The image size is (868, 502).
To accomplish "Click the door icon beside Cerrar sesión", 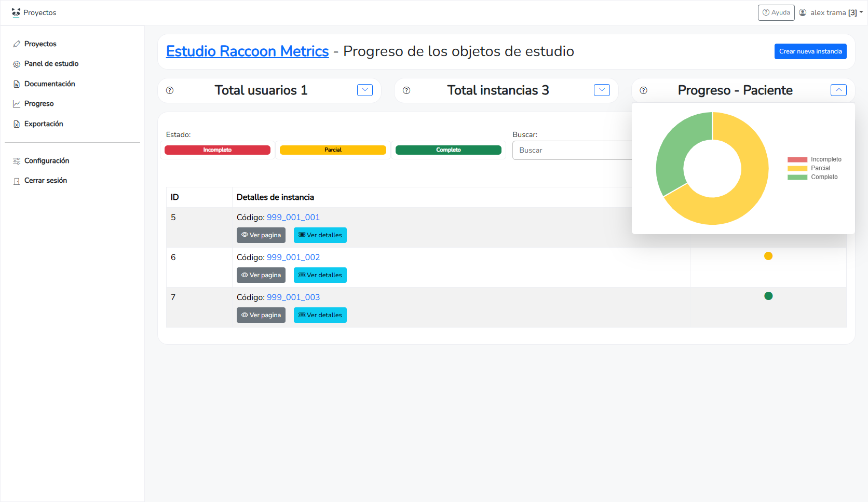I will [17, 181].
